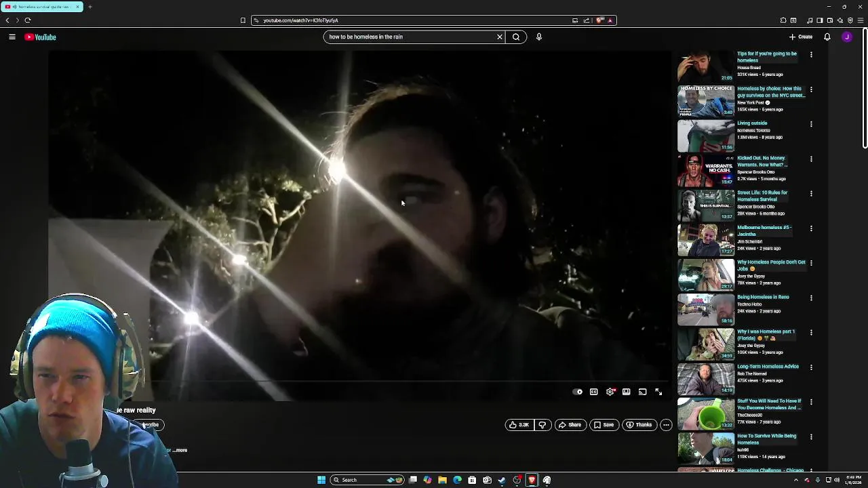Open options for 'Being Homeless in Reno'
The image size is (868, 488).
pos(811,298)
